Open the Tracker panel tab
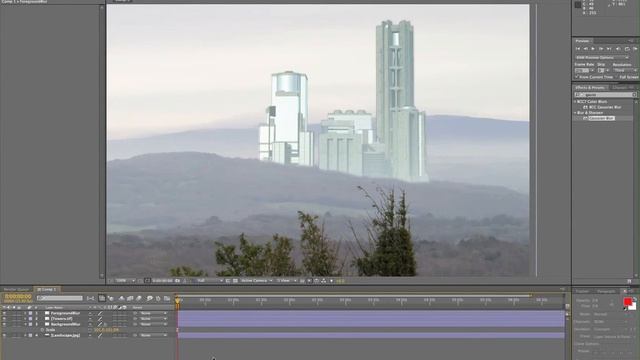 click(582, 291)
